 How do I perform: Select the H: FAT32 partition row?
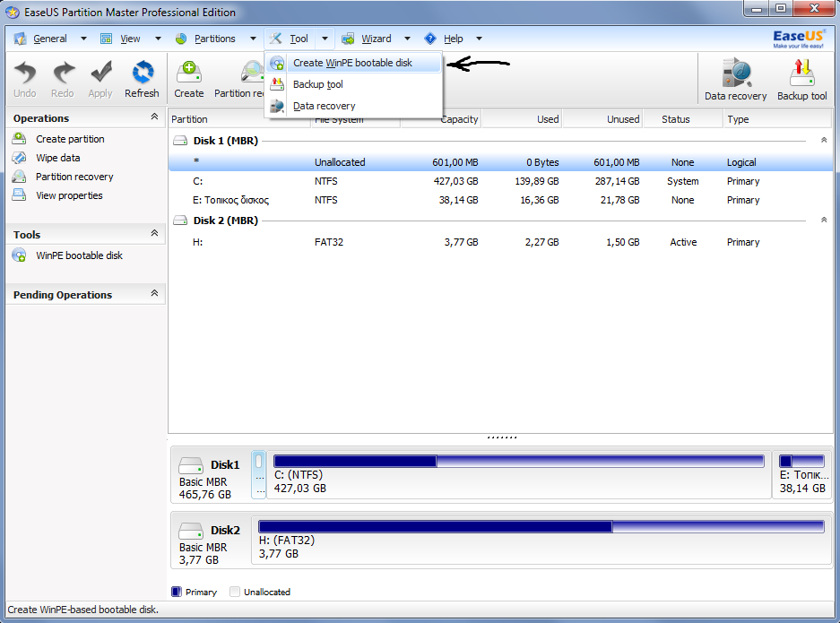(500, 242)
